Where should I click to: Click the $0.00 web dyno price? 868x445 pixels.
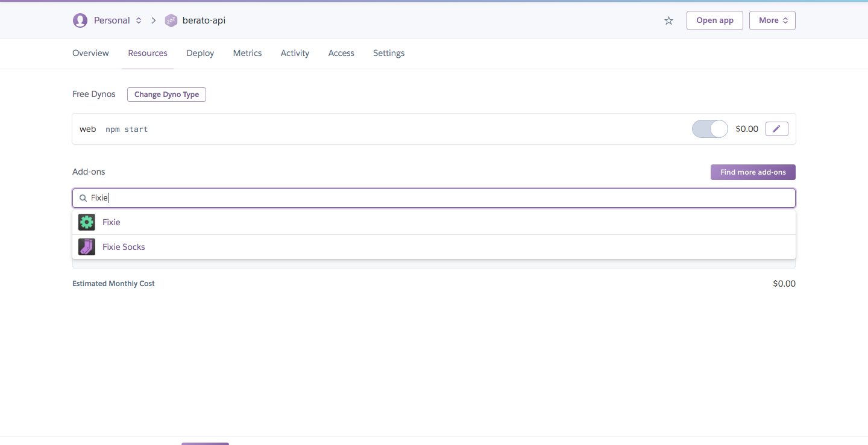point(747,129)
